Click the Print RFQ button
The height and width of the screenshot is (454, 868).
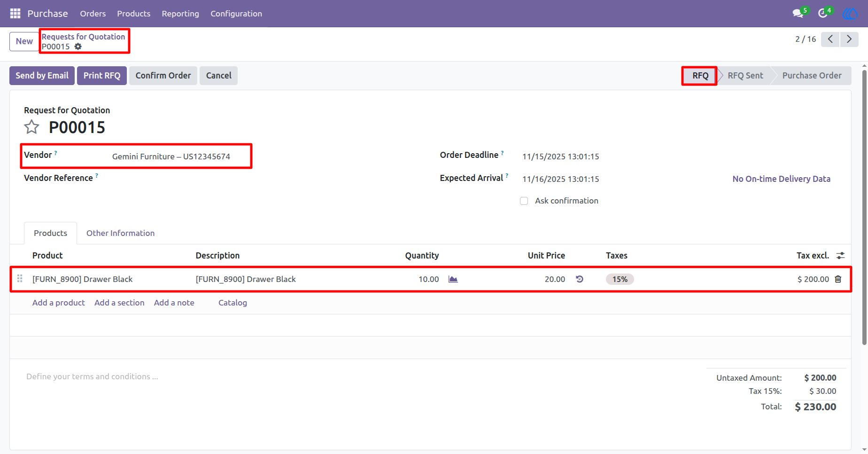coord(102,76)
